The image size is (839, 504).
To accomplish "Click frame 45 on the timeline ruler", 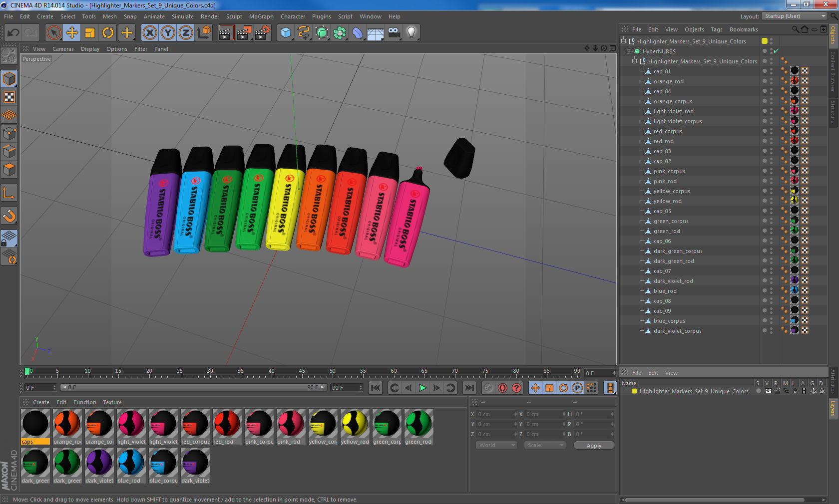I will point(302,372).
